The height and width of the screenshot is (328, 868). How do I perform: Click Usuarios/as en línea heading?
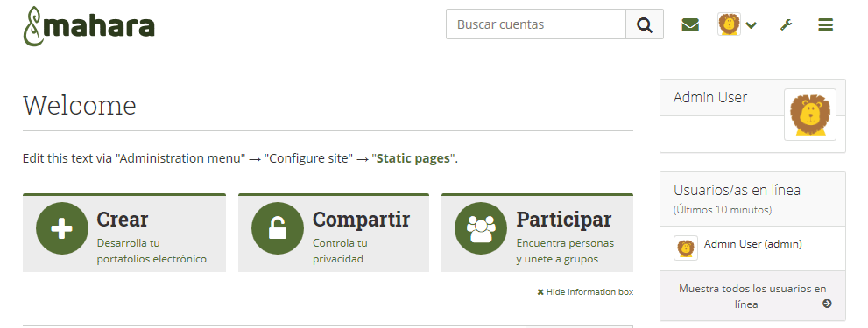pyautogui.click(x=737, y=190)
